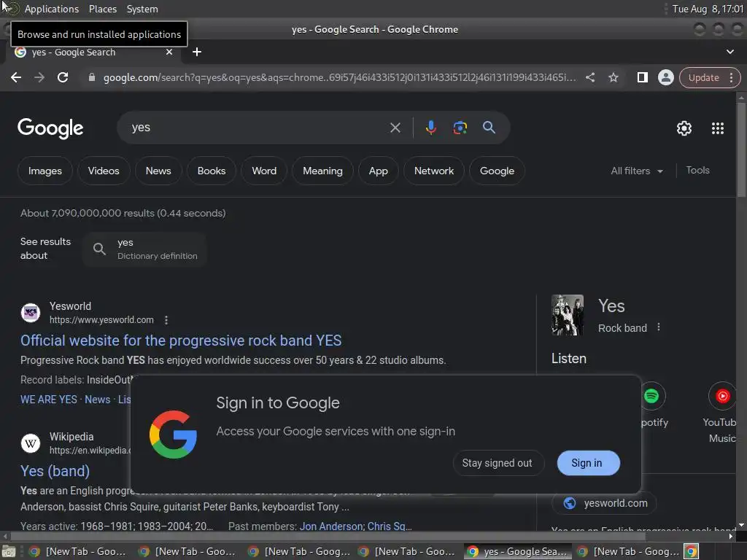Click the address bar URL

(339, 77)
